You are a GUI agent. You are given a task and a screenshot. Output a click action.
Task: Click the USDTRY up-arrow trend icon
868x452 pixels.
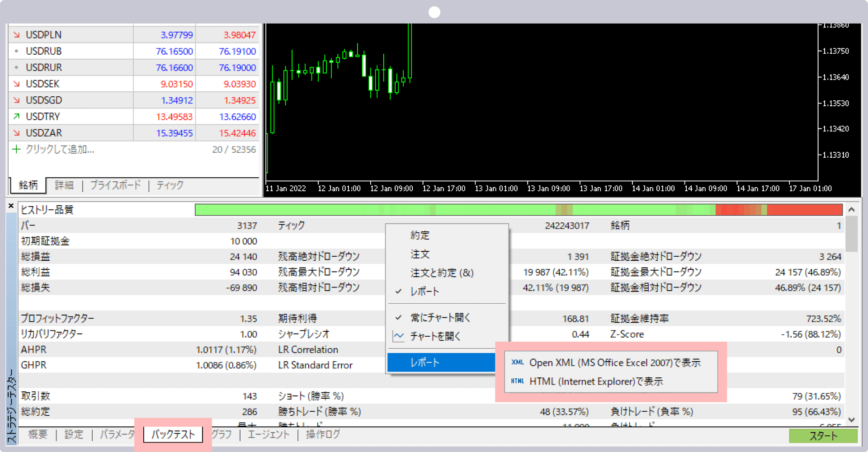pyautogui.click(x=17, y=117)
